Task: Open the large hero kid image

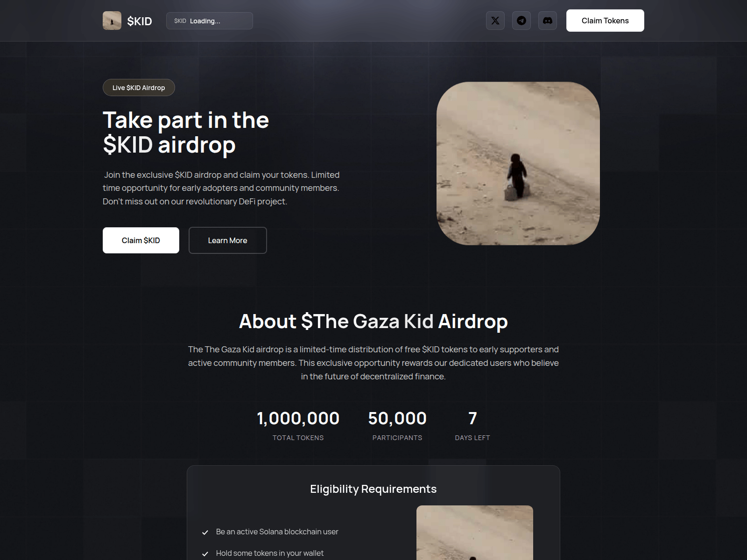Action: [x=518, y=163]
